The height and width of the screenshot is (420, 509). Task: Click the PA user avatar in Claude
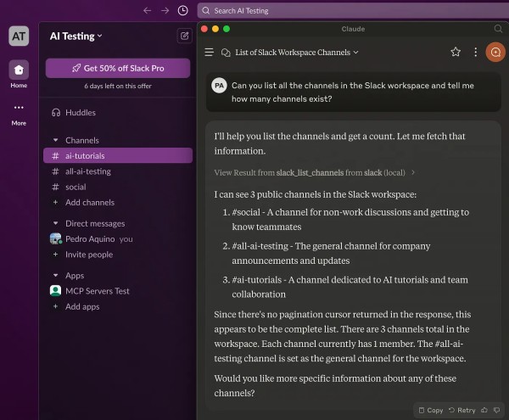(219, 86)
